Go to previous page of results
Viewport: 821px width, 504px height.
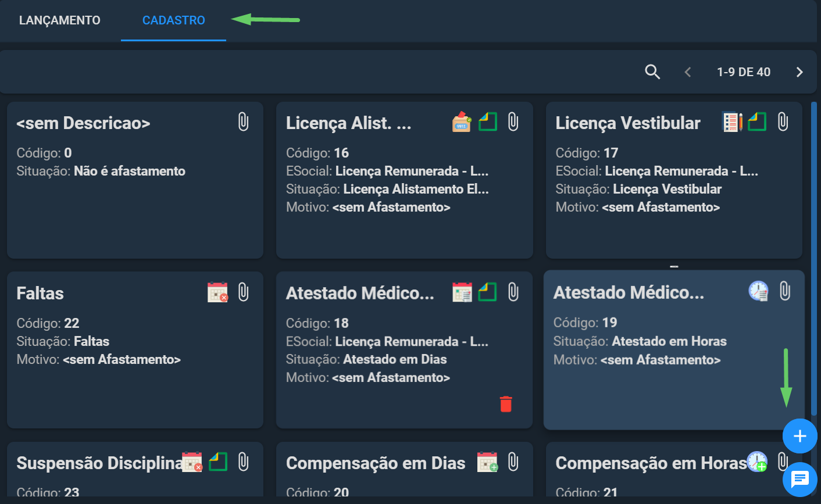688,72
